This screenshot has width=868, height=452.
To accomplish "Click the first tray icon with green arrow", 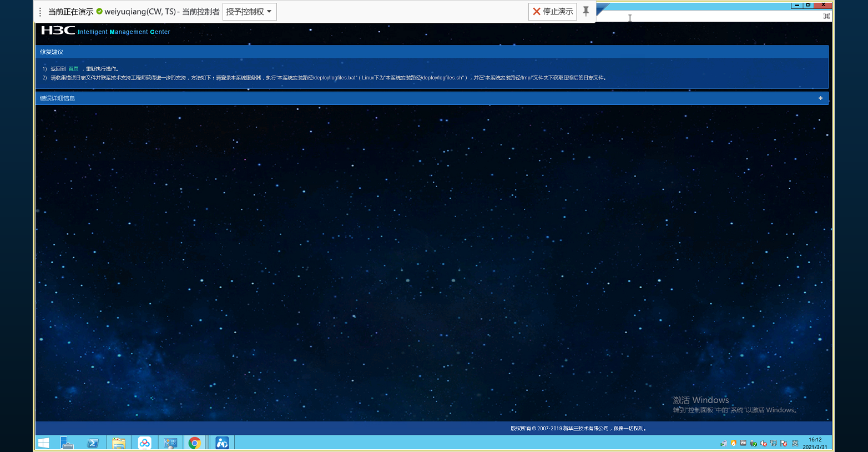I will pos(724,443).
